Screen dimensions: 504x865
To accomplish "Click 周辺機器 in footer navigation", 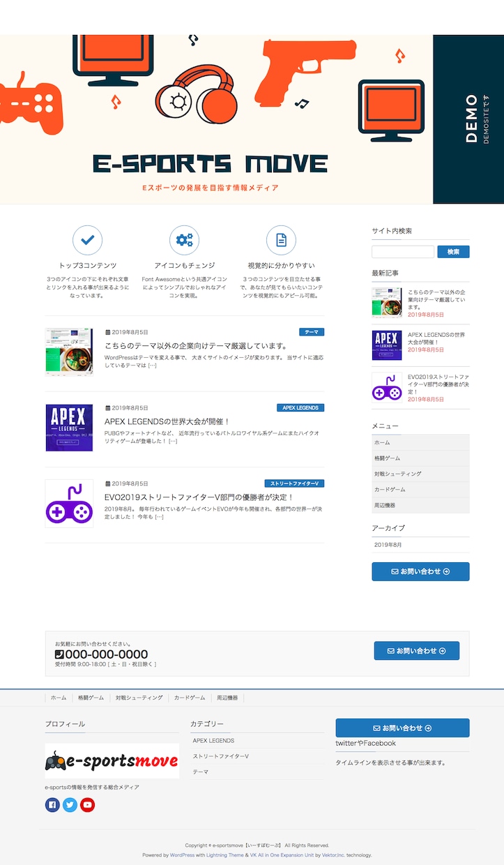I will pyautogui.click(x=227, y=698).
